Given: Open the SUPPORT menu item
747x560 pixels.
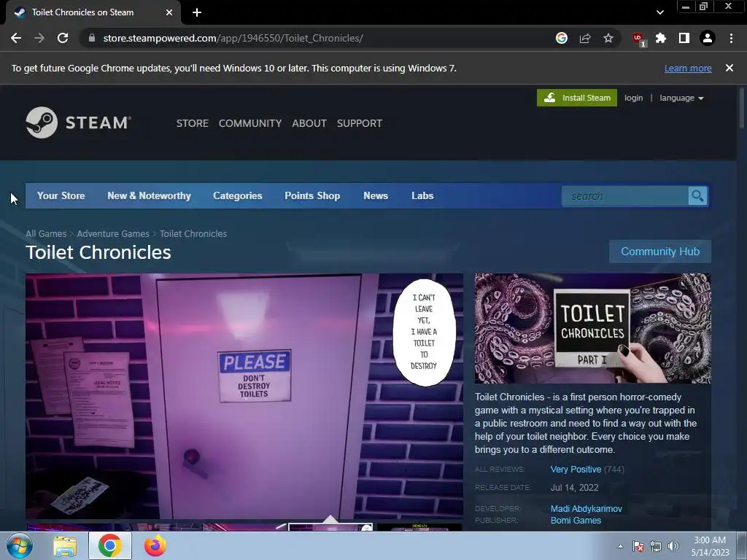Looking at the screenshot, I should pyautogui.click(x=360, y=123).
